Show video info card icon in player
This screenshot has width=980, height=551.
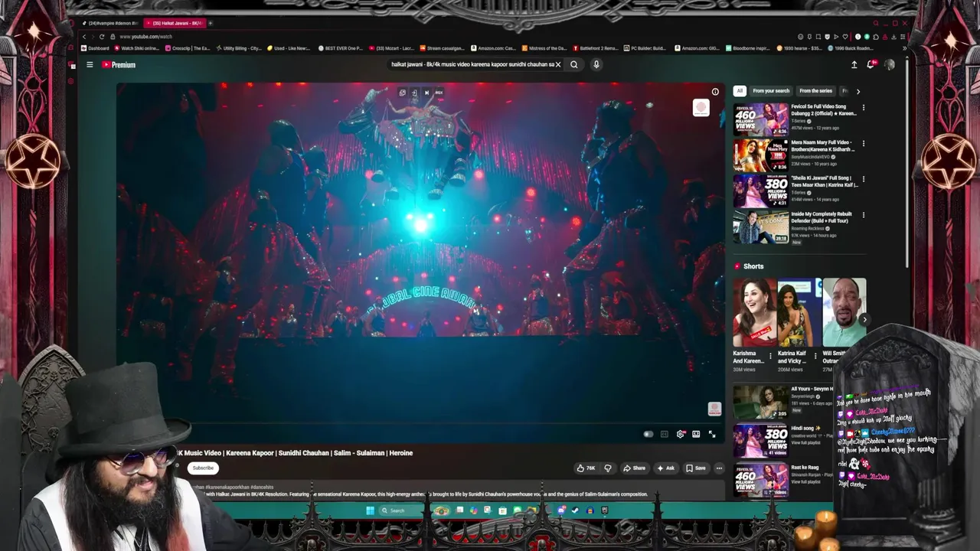pos(715,92)
